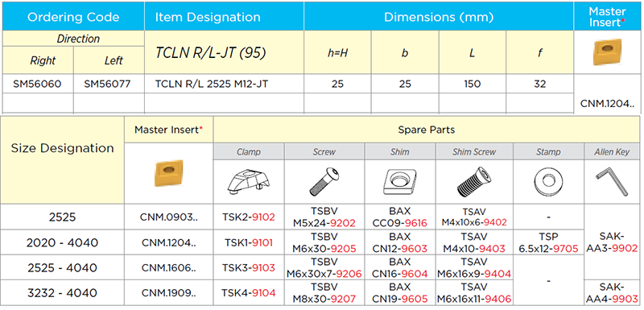Select the SM56060 right ordering code

[x=37, y=85]
